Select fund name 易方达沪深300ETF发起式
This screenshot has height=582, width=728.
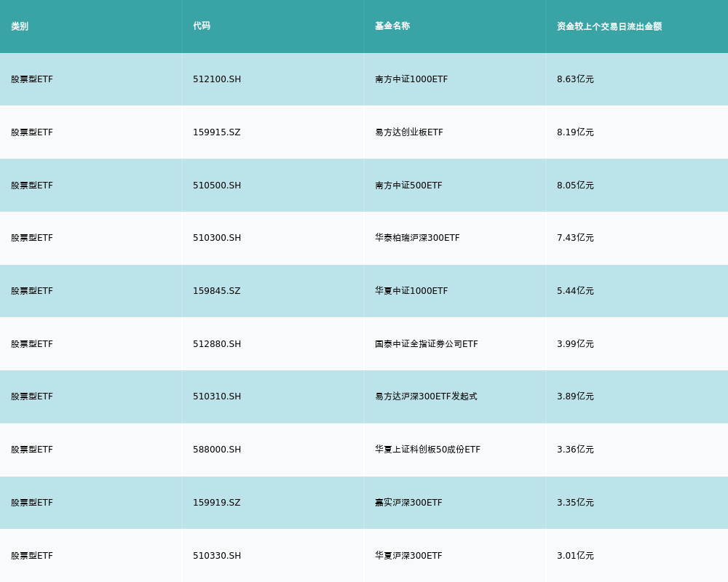[x=426, y=396]
